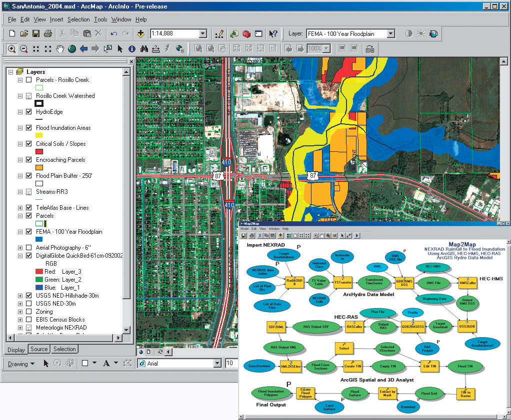Click the Add Data button
Viewport: 511px width, 420px height.
(141, 34)
